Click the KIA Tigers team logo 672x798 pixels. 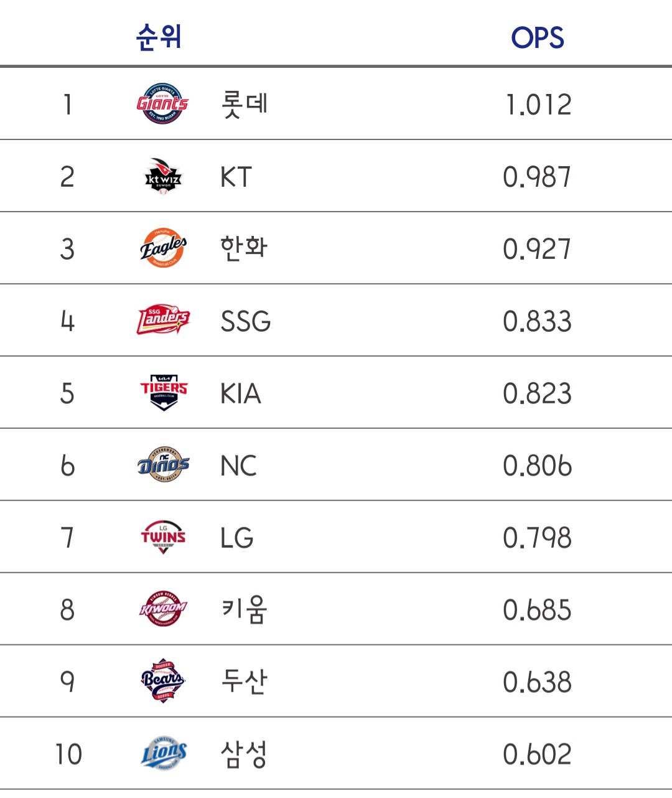point(164,393)
